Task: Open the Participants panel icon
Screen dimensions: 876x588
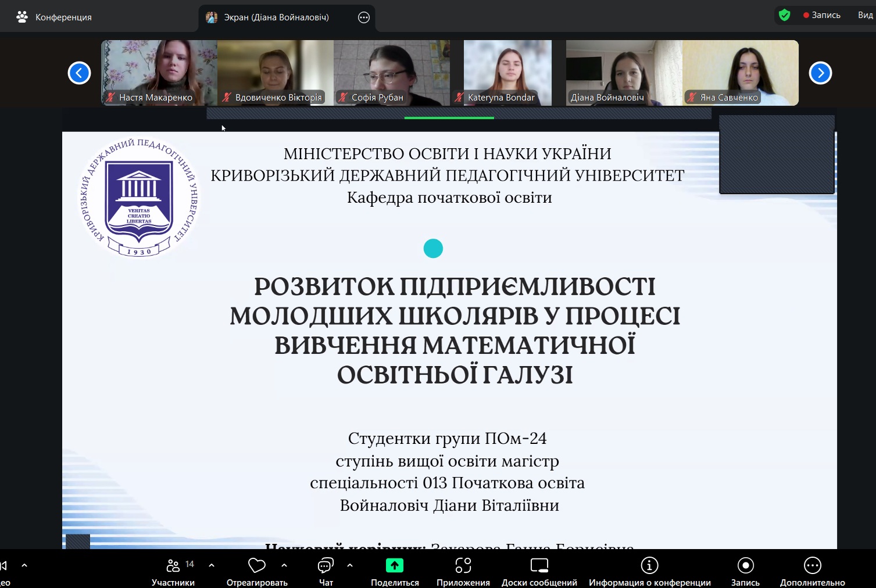Action: (173, 565)
